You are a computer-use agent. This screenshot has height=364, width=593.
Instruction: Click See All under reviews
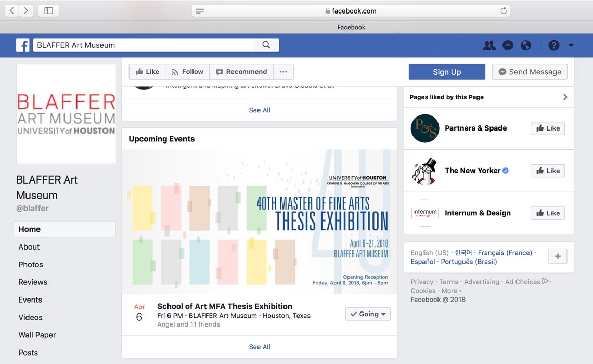260,110
